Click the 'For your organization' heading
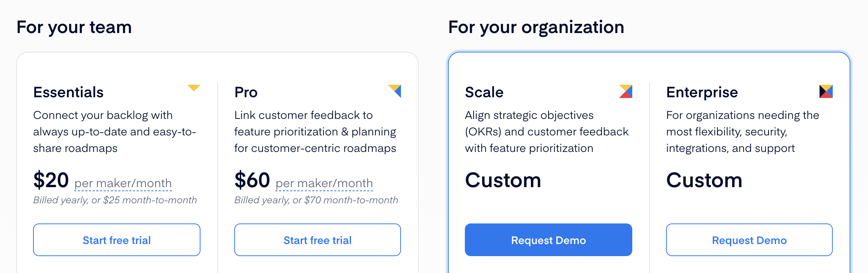 click(x=536, y=26)
